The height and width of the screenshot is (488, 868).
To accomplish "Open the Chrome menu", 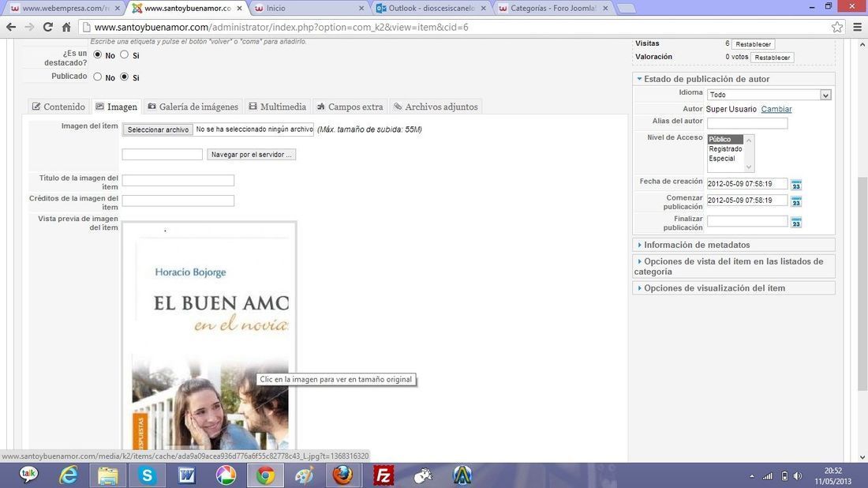I will coord(858,27).
